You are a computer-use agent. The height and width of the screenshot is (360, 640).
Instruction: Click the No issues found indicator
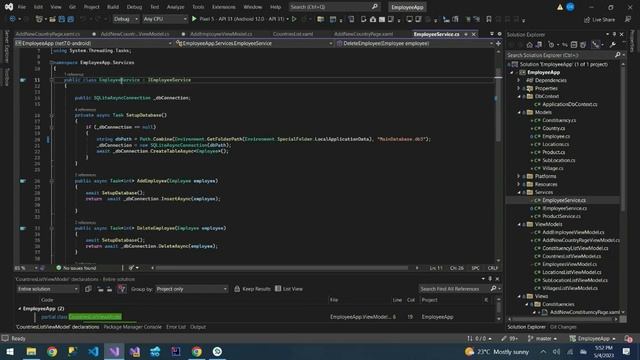tap(76, 268)
